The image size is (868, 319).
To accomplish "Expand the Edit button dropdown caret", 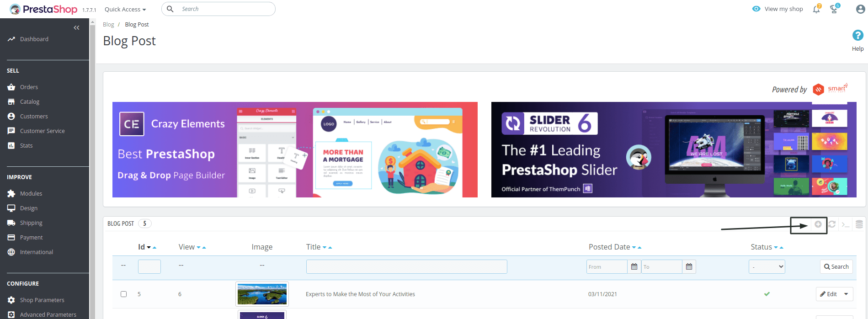I will [x=847, y=294].
